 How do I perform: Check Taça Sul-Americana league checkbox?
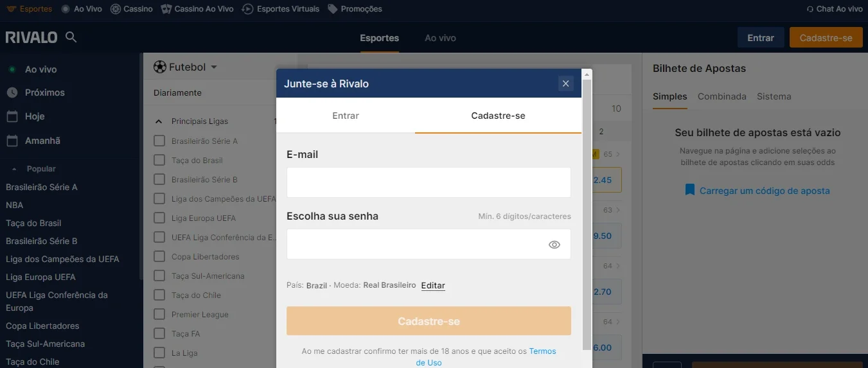click(159, 276)
